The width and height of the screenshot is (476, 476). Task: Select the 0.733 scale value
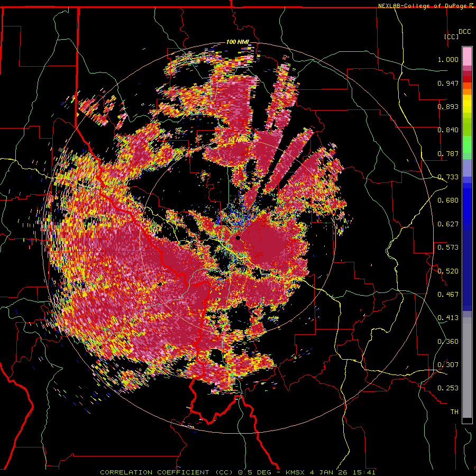[448, 177]
